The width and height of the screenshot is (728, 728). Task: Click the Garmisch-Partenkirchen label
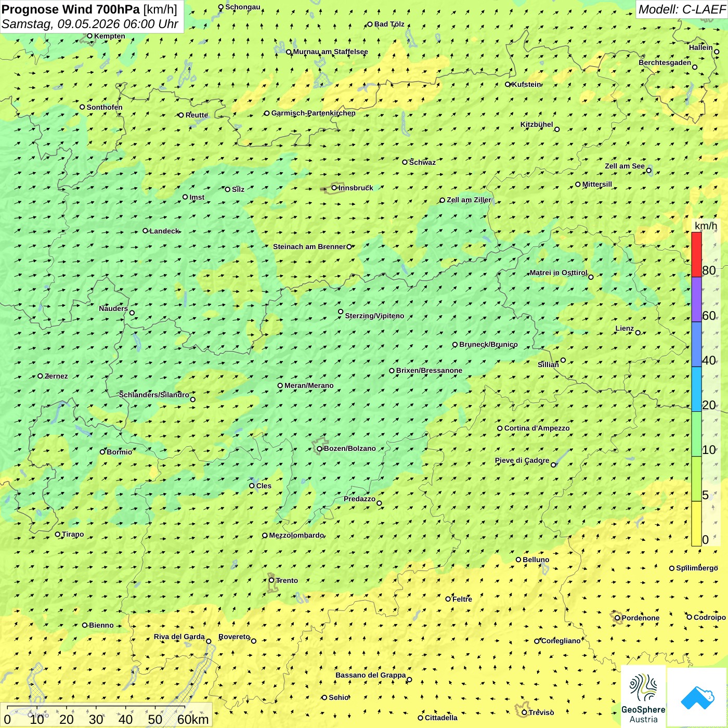[314, 113]
